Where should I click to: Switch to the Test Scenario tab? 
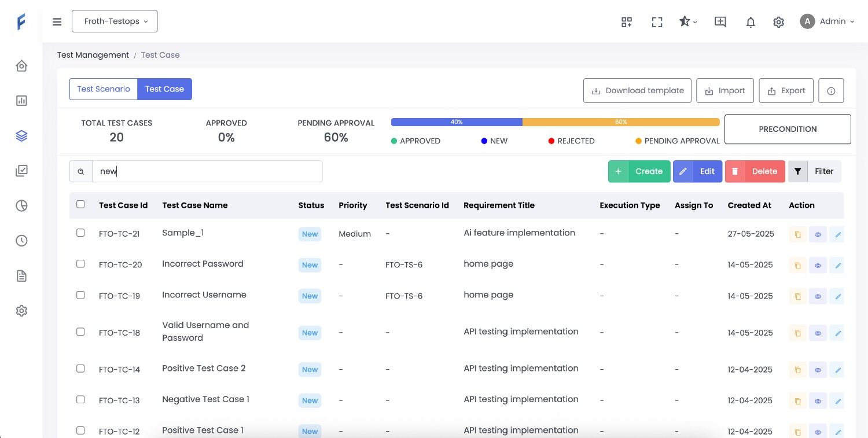[104, 89]
